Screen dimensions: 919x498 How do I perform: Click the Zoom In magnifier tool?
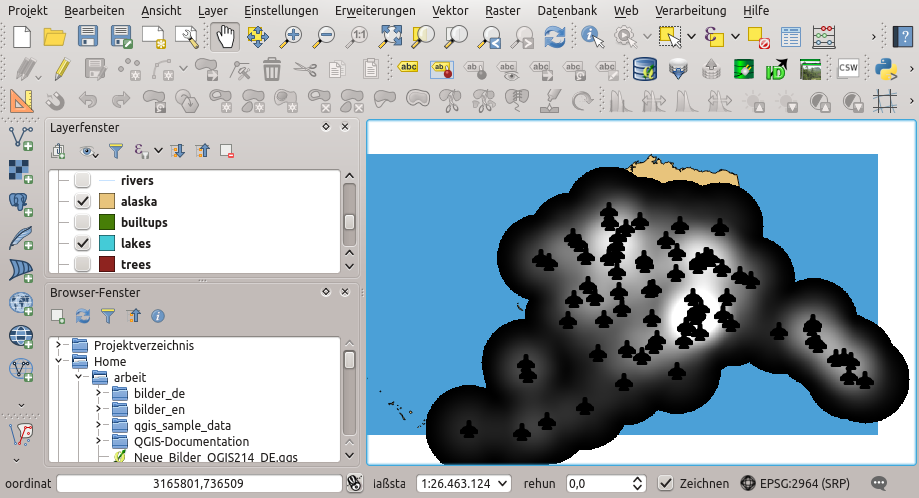click(x=291, y=37)
